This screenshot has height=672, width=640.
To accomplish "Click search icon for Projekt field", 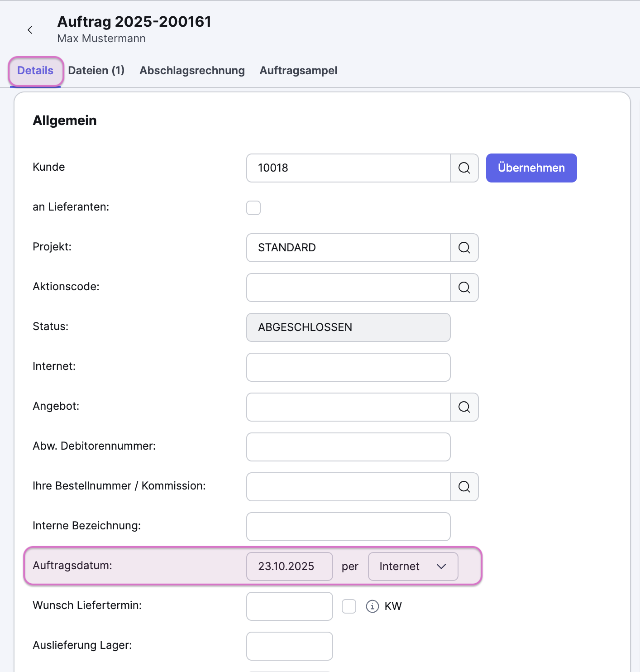I will pos(464,248).
